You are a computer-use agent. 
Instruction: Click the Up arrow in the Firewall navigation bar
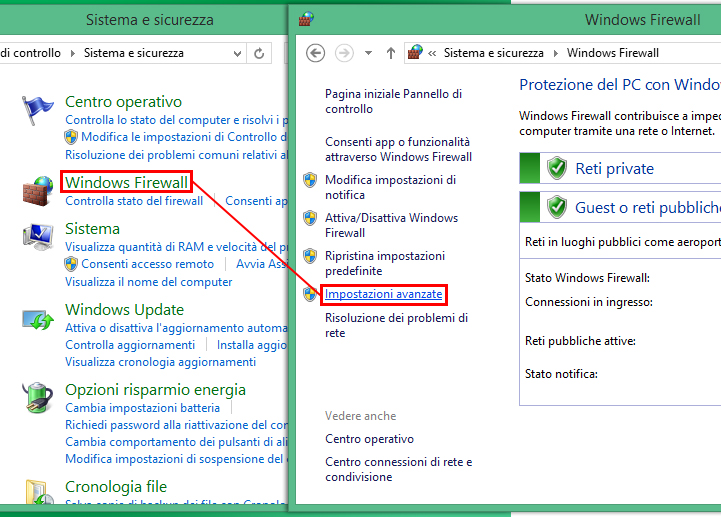[391, 53]
